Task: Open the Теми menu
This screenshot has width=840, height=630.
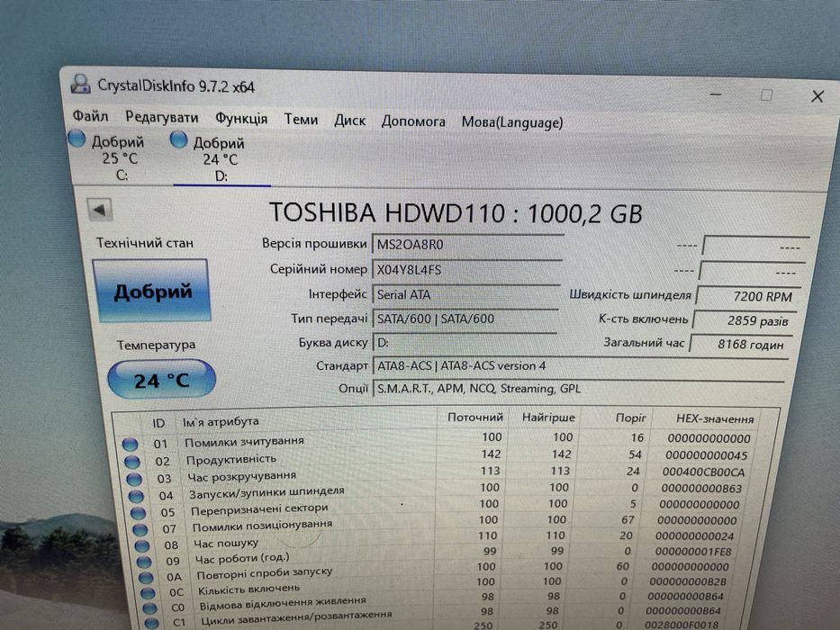Action: [x=301, y=119]
